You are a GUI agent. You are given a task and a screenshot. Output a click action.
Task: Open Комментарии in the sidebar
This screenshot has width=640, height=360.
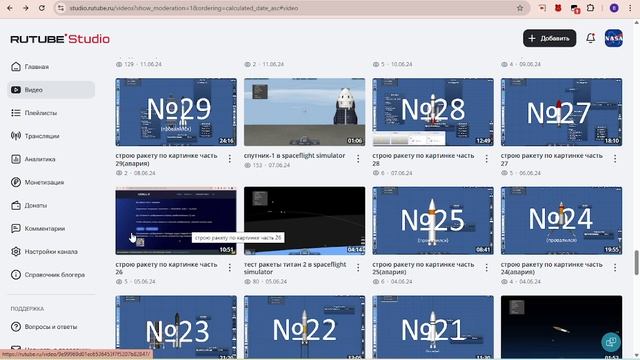51,229
